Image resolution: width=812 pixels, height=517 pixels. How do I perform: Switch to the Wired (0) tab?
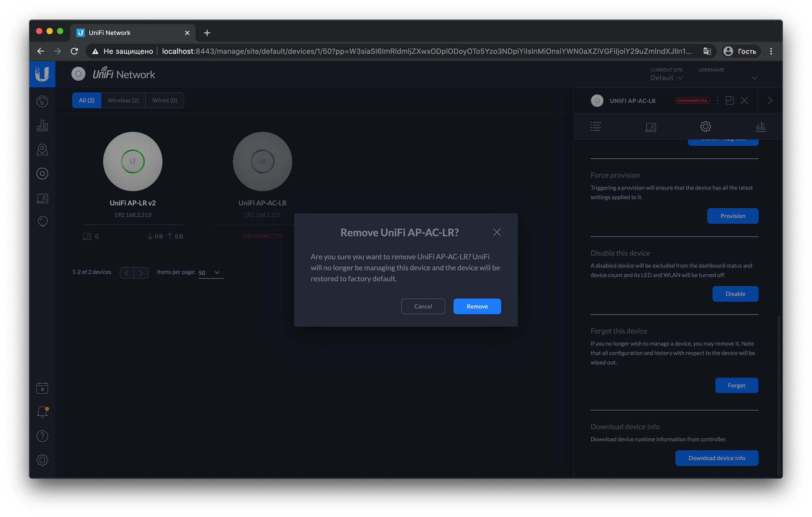tap(164, 100)
